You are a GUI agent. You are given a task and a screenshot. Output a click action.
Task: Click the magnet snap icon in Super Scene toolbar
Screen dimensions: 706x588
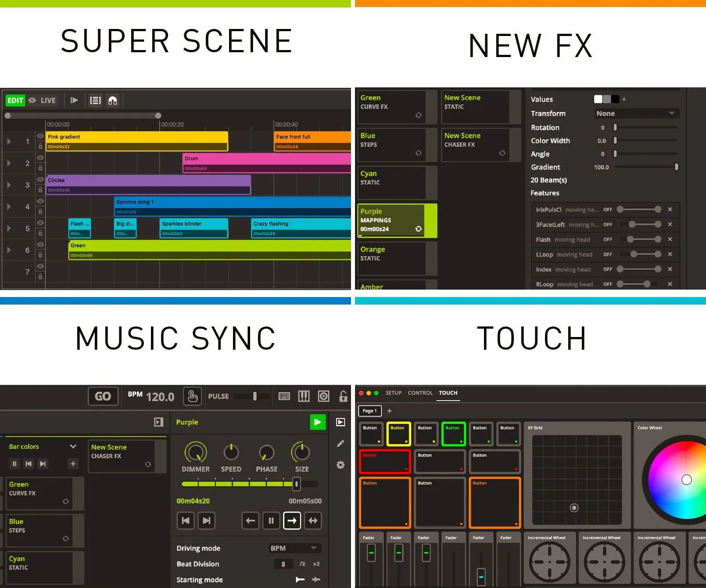(113, 100)
